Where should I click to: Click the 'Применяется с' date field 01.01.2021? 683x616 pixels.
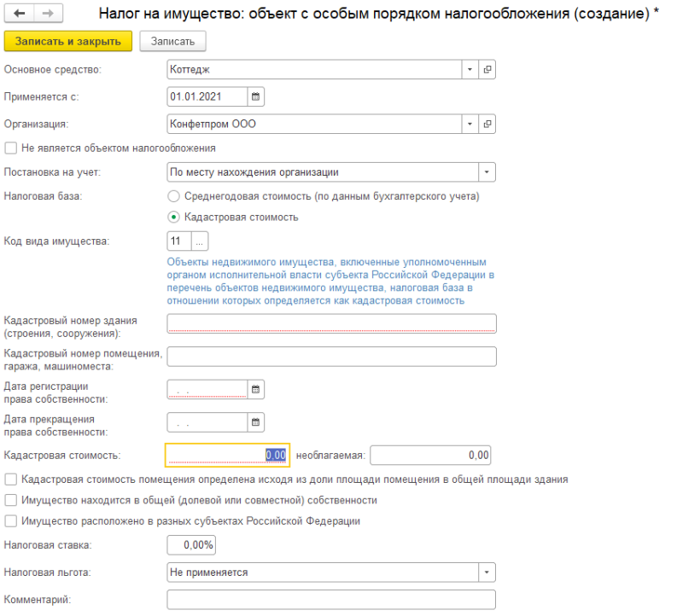207,96
